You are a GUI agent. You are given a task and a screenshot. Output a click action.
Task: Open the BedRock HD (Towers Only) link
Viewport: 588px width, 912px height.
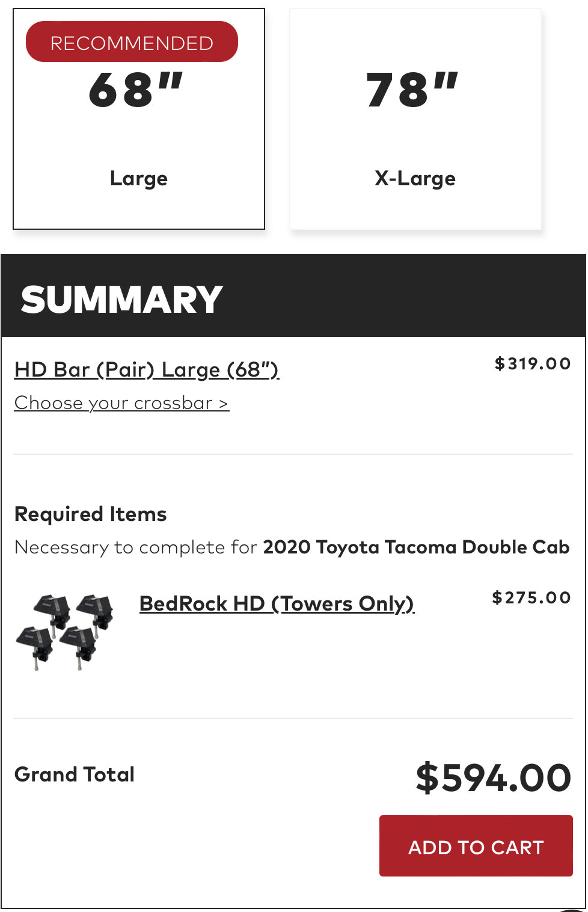pyautogui.click(x=277, y=603)
